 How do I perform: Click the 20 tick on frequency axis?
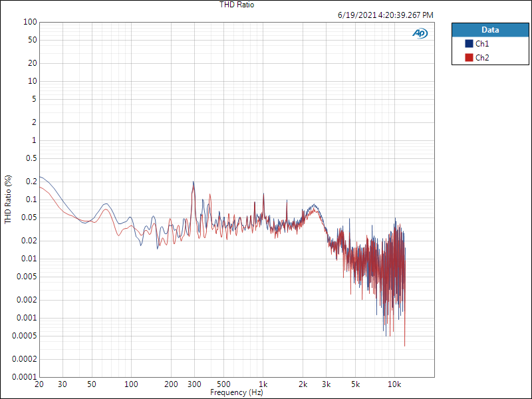39,385
